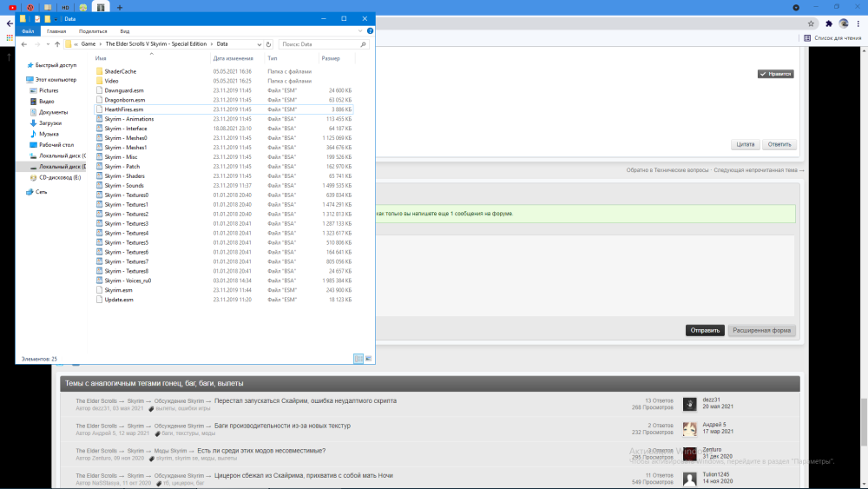This screenshot has width=868, height=489.
Task: Select Сеть in navigation pane
Action: point(36,192)
